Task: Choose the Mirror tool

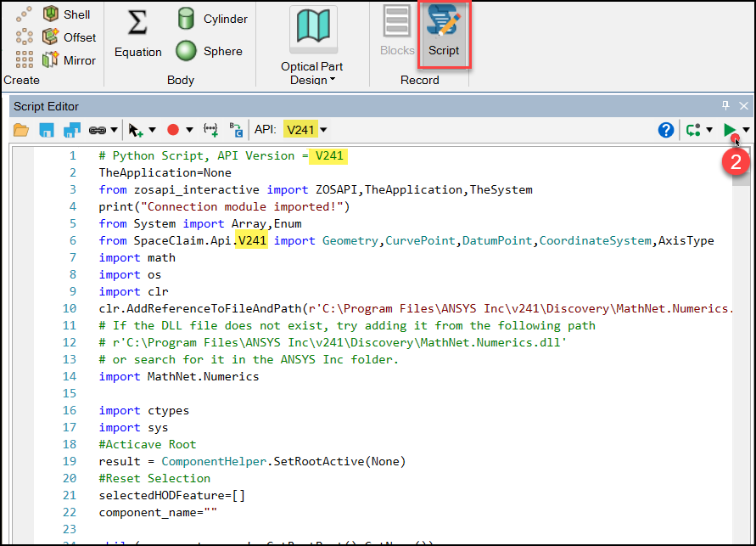Action: (69, 60)
